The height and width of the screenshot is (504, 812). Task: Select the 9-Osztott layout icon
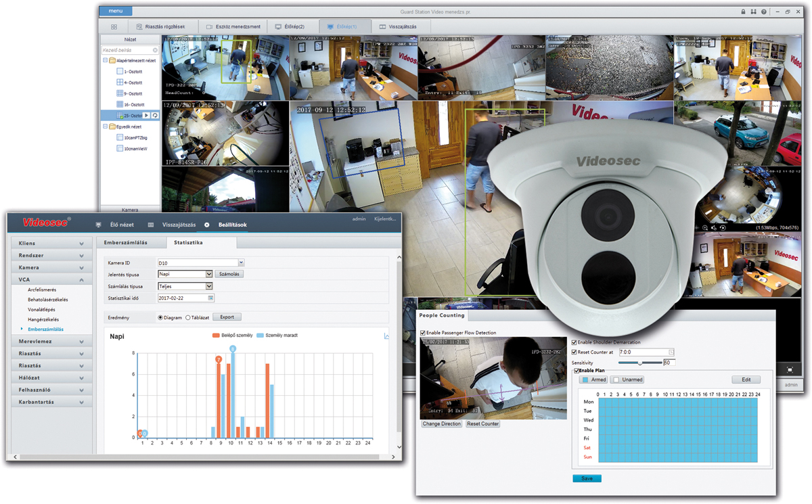120,93
